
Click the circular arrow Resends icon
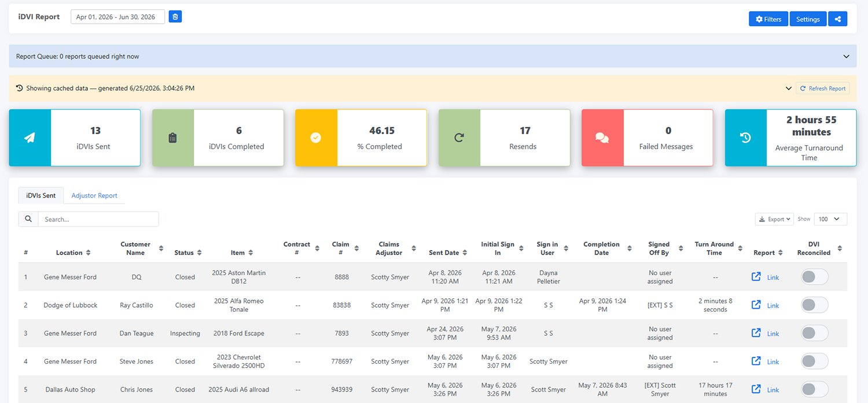point(459,138)
